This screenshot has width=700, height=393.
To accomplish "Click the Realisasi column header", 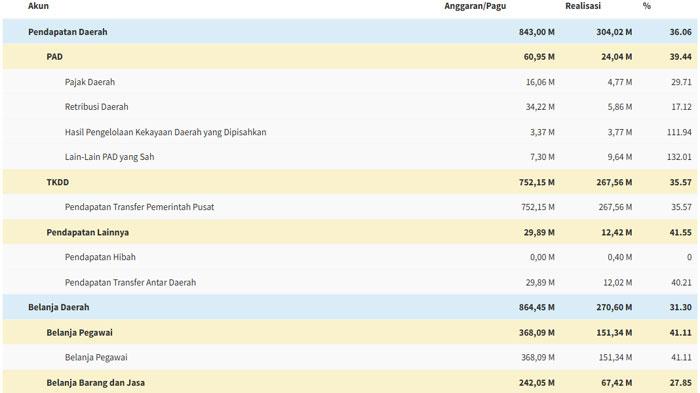I will (x=583, y=6).
